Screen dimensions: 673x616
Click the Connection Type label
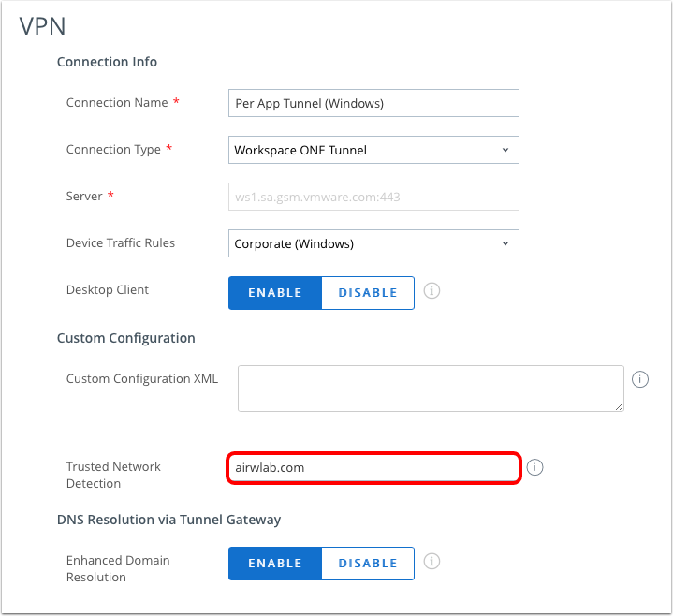[113, 150]
